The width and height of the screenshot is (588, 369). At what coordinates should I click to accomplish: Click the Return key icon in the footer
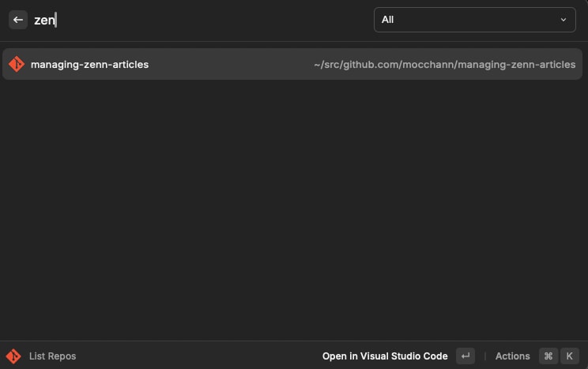[x=465, y=356]
